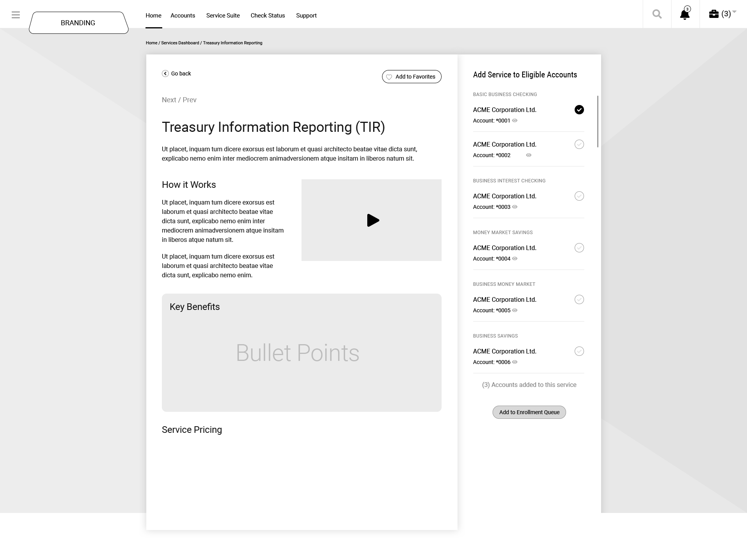Go to the Next service
747x560 pixels.
coord(169,100)
